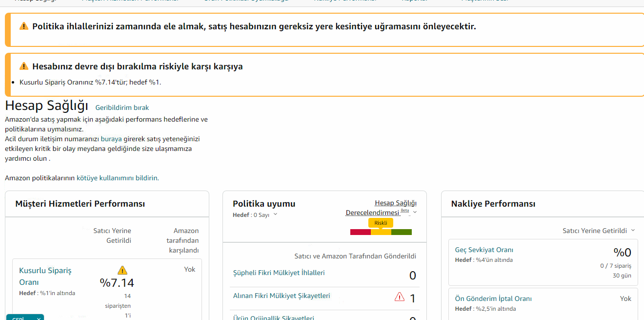
Task: Open Satıcı Yerine Getirildi dropdown in Nakliye Performansı
Action: coord(599,231)
